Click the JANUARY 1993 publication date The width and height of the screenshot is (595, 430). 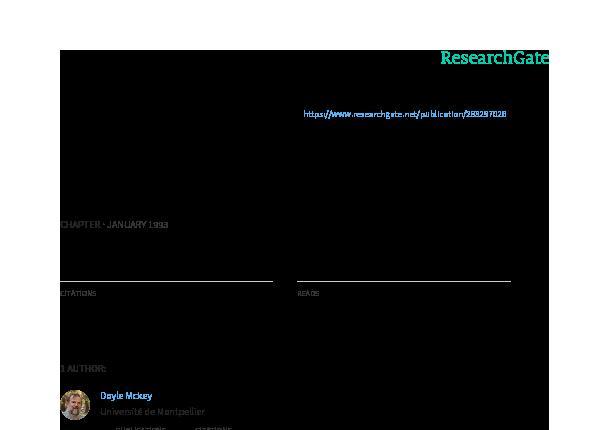(x=137, y=225)
